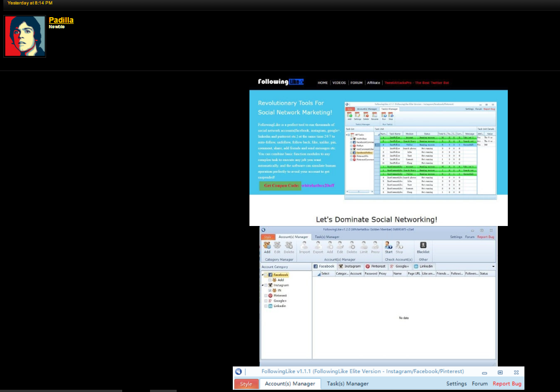Click the Import accounts icon

click(304, 245)
